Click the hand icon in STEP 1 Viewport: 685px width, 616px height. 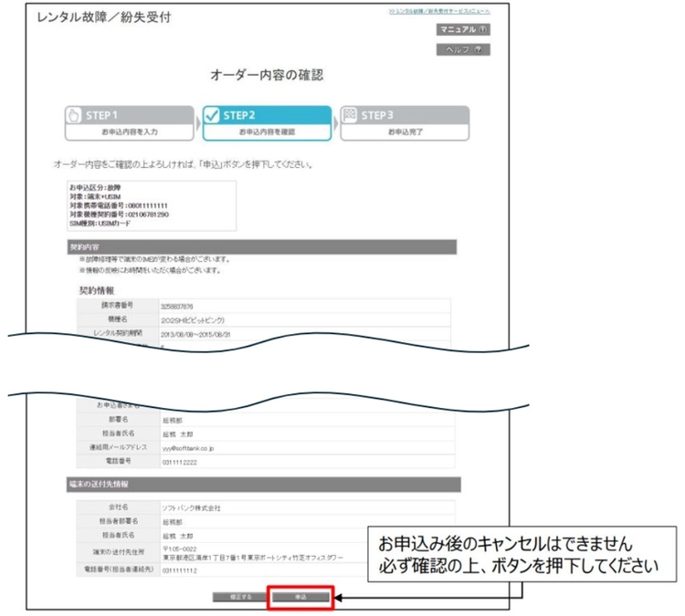point(74,115)
